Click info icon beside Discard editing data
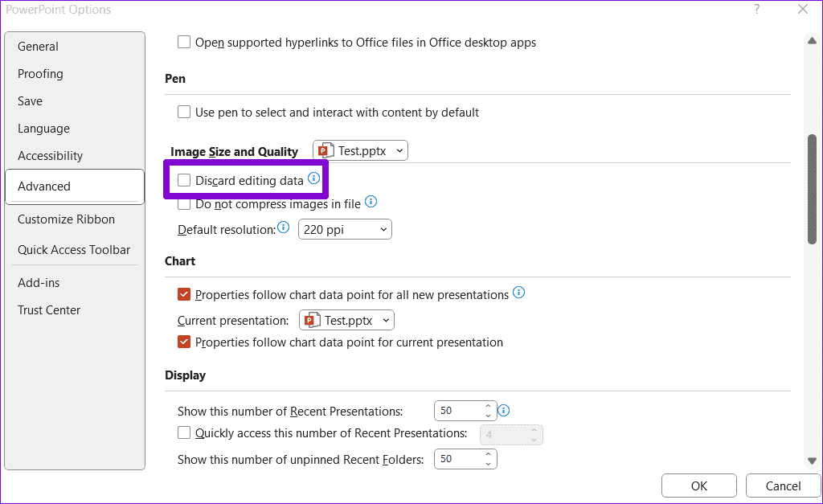 (313, 179)
